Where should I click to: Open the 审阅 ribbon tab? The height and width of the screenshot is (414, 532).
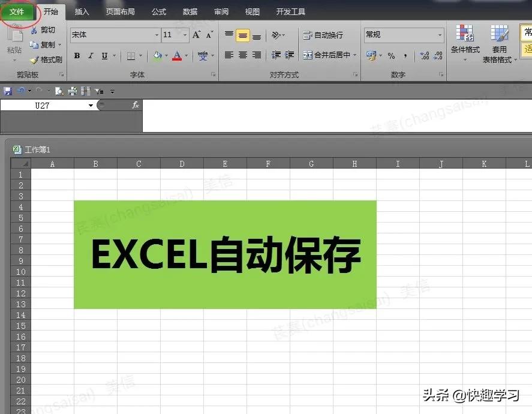[221, 12]
